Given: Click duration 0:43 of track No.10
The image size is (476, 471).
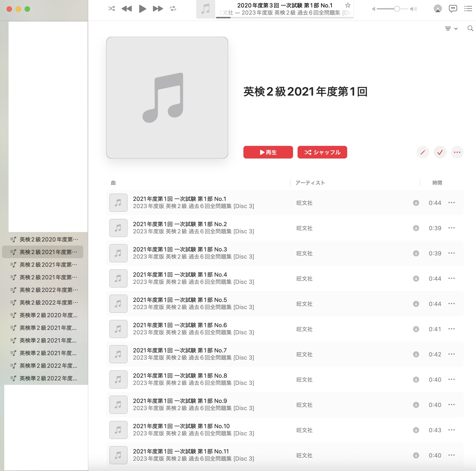Looking at the screenshot, I should point(435,430).
